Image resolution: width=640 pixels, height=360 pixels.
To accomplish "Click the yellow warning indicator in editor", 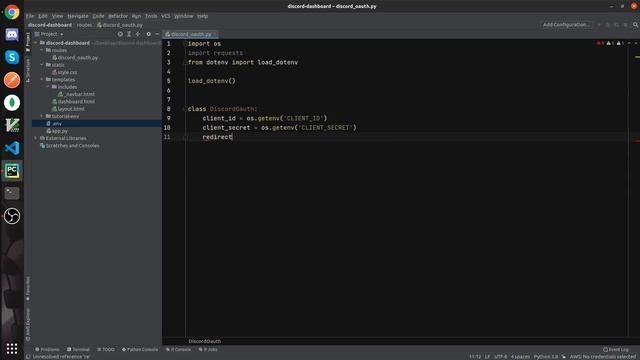I will [610, 43].
